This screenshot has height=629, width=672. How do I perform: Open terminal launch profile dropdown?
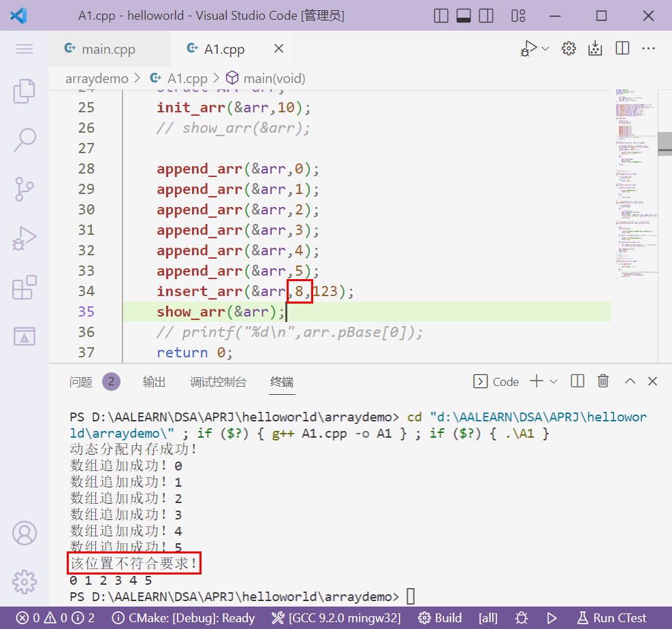(554, 381)
